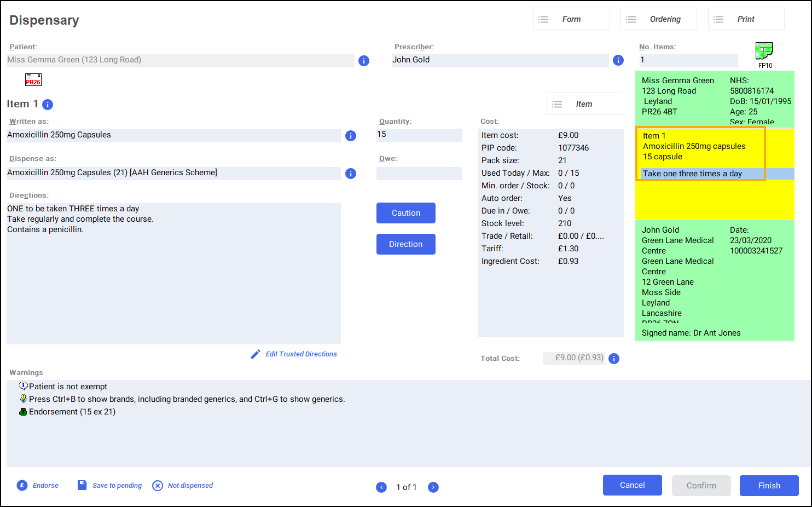812x507 pixels.
Task: Open the Form menu
Action: click(571, 19)
